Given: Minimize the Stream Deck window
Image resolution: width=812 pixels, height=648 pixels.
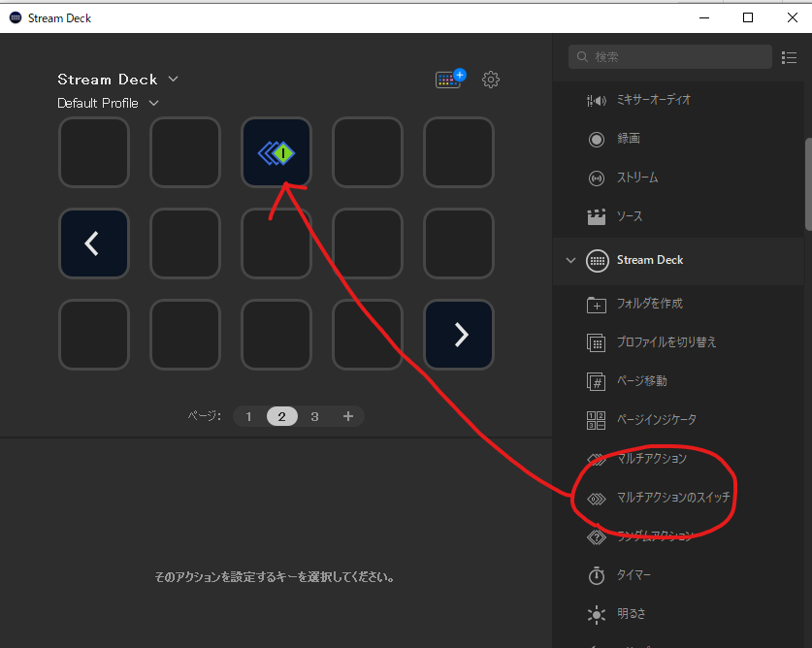Looking at the screenshot, I should pos(704,17).
